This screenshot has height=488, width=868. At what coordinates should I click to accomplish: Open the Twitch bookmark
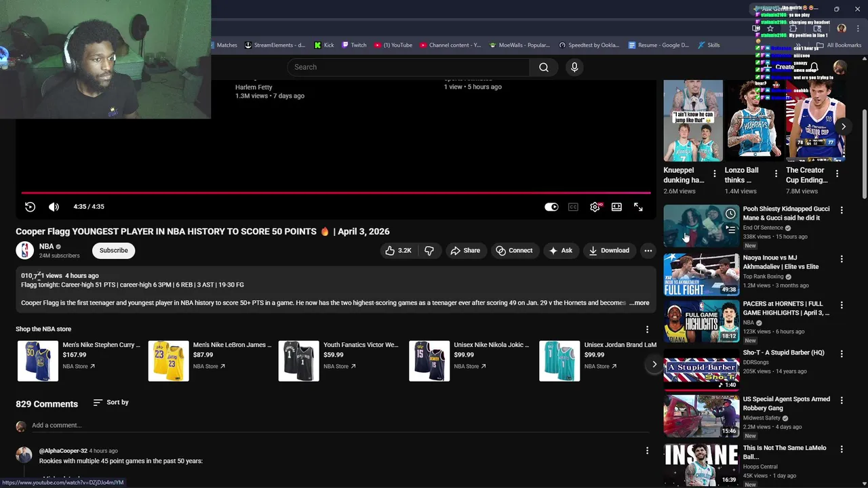tap(354, 45)
